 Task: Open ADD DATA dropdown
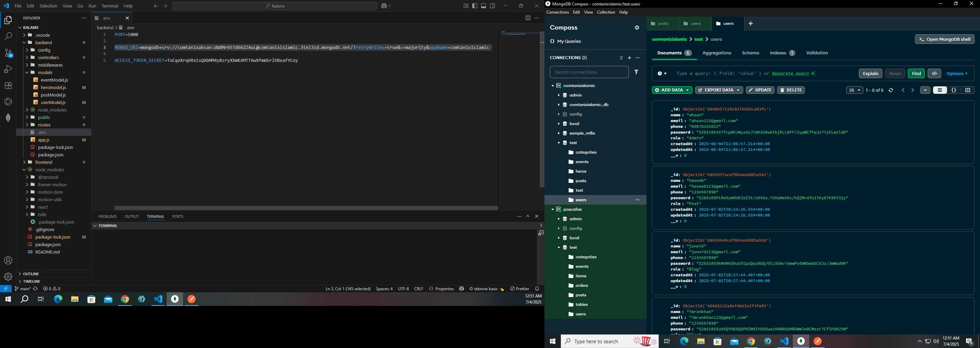click(672, 90)
